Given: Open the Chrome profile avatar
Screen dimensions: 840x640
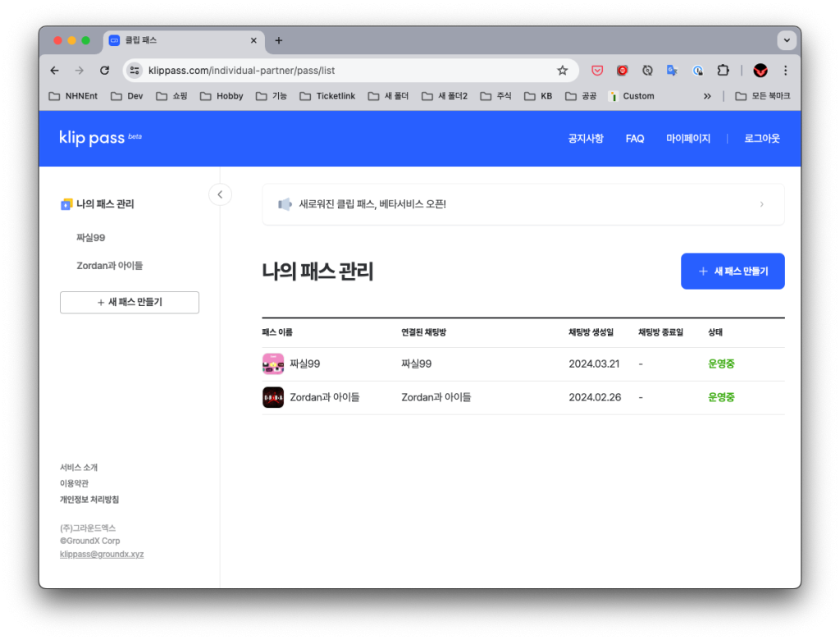Looking at the screenshot, I should (760, 71).
